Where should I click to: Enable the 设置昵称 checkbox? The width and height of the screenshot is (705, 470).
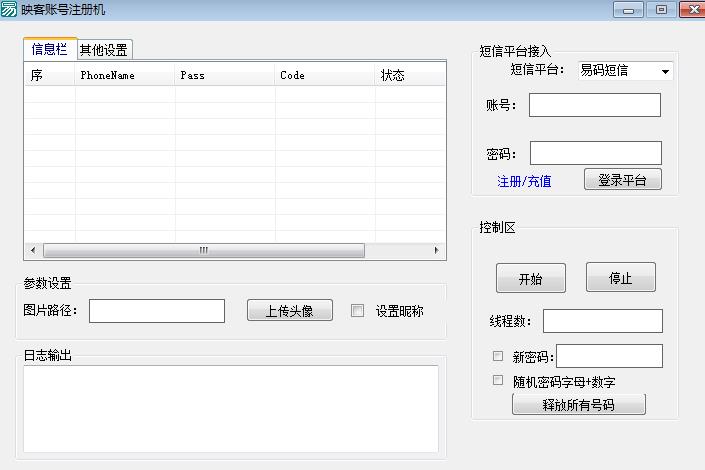[357, 311]
